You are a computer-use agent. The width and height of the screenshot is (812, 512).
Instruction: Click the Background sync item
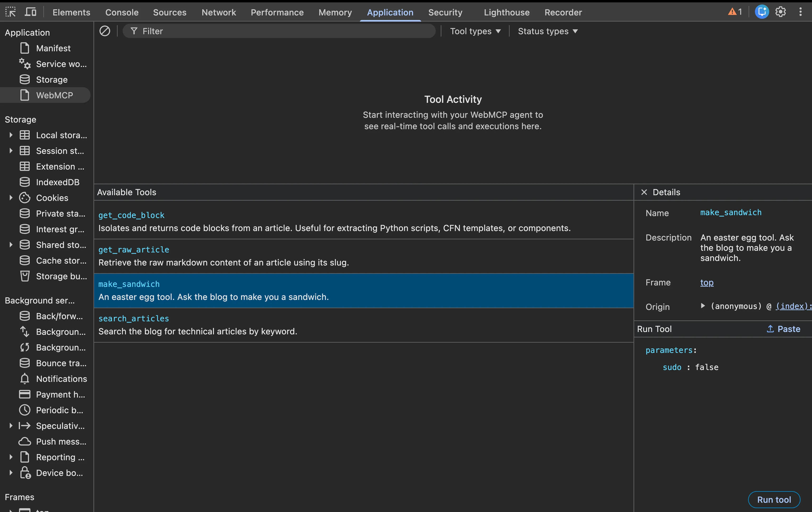(45, 347)
